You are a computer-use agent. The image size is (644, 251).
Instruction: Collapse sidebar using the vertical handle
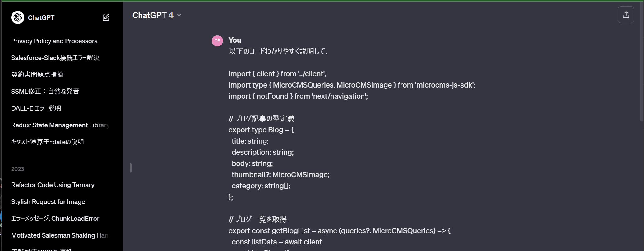point(131,168)
